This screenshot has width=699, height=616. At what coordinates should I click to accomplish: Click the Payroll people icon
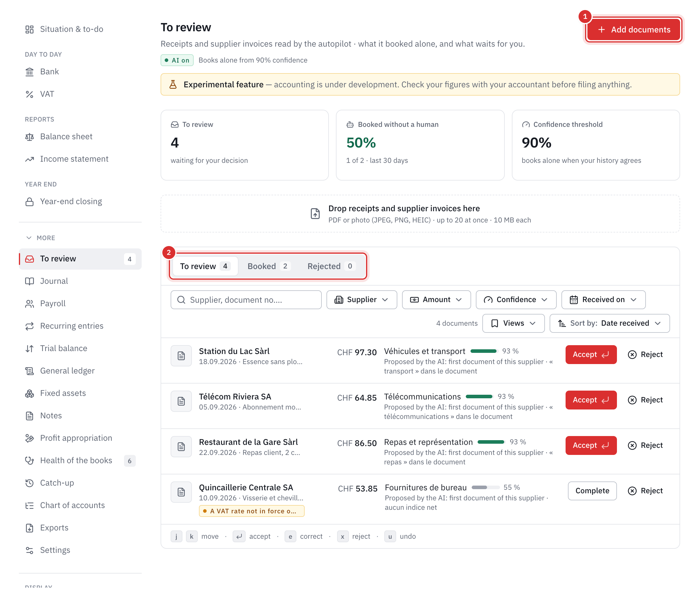coord(30,304)
